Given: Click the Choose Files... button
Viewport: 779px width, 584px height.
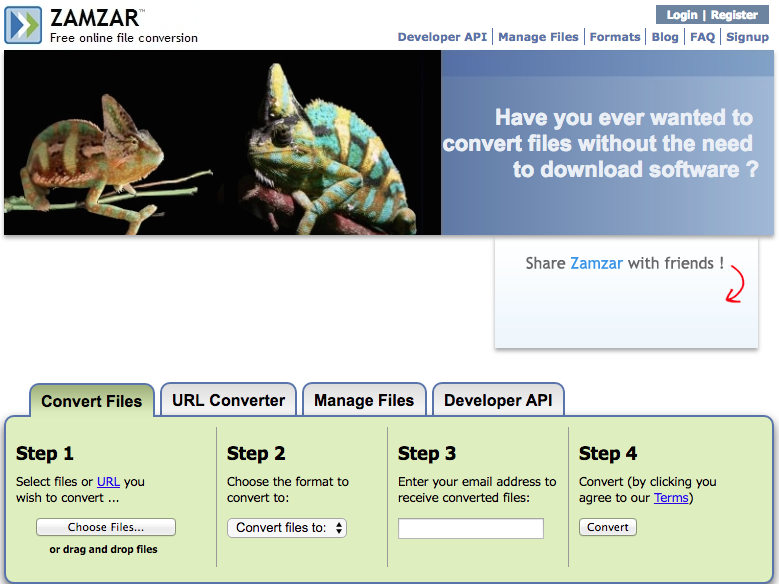Looking at the screenshot, I should pos(106,527).
